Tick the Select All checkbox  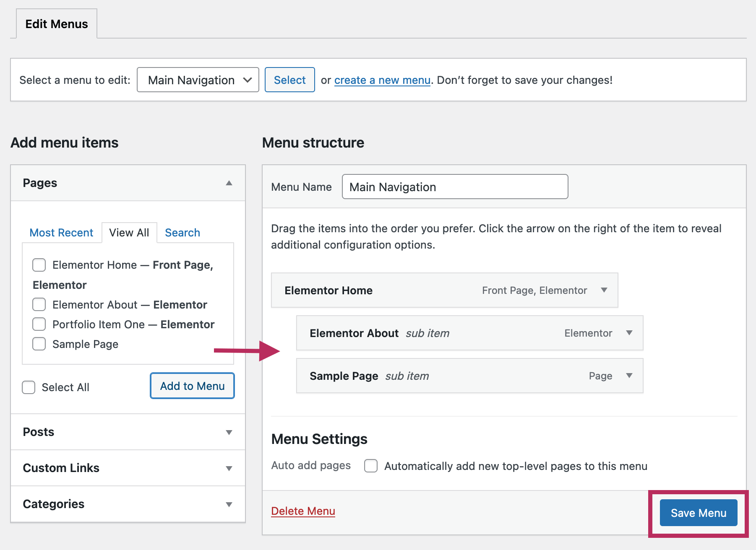29,387
